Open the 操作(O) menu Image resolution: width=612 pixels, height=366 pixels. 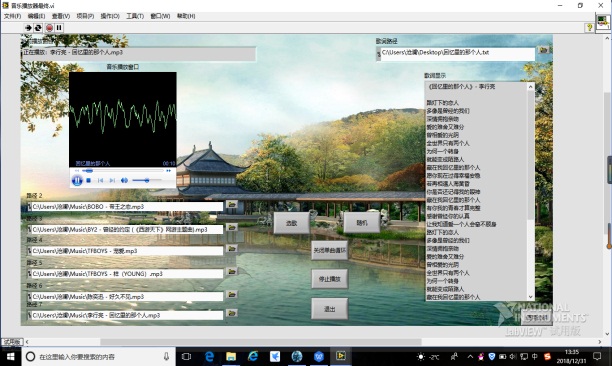(x=110, y=16)
